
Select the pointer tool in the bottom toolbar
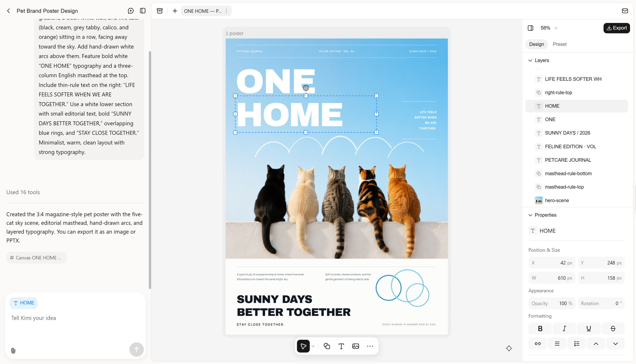(x=303, y=346)
